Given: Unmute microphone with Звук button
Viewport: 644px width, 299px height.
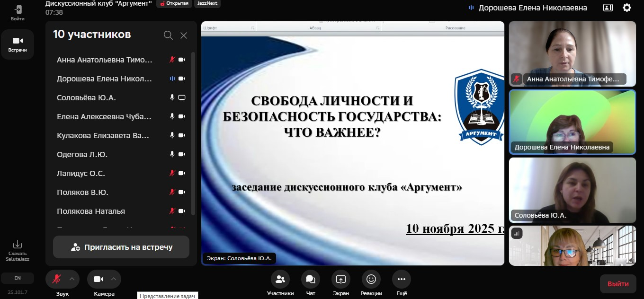Looking at the screenshot, I should [x=56, y=279].
